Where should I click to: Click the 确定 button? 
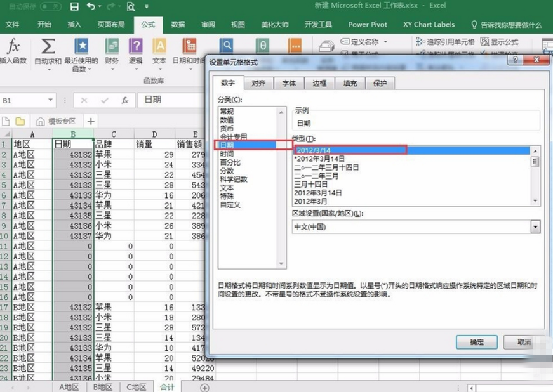476,342
